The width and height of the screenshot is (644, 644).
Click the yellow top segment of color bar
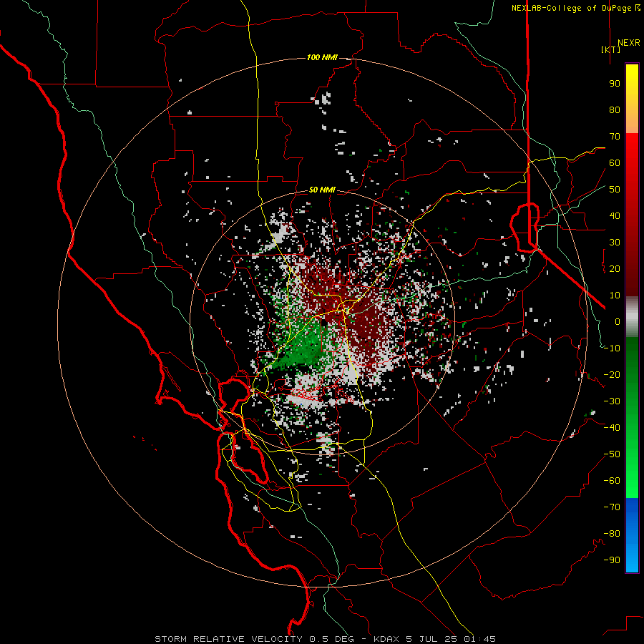point(632,99)
